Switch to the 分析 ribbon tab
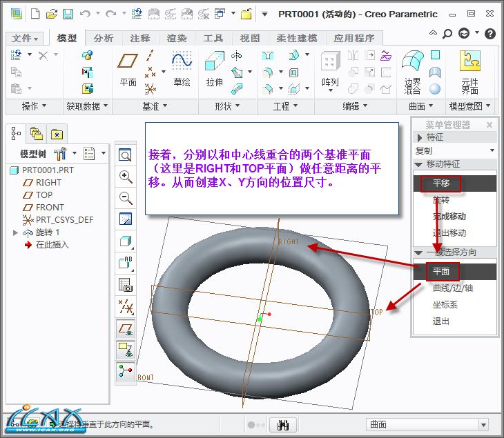This screenshot has height=438, width=504. tap(104, 39)
